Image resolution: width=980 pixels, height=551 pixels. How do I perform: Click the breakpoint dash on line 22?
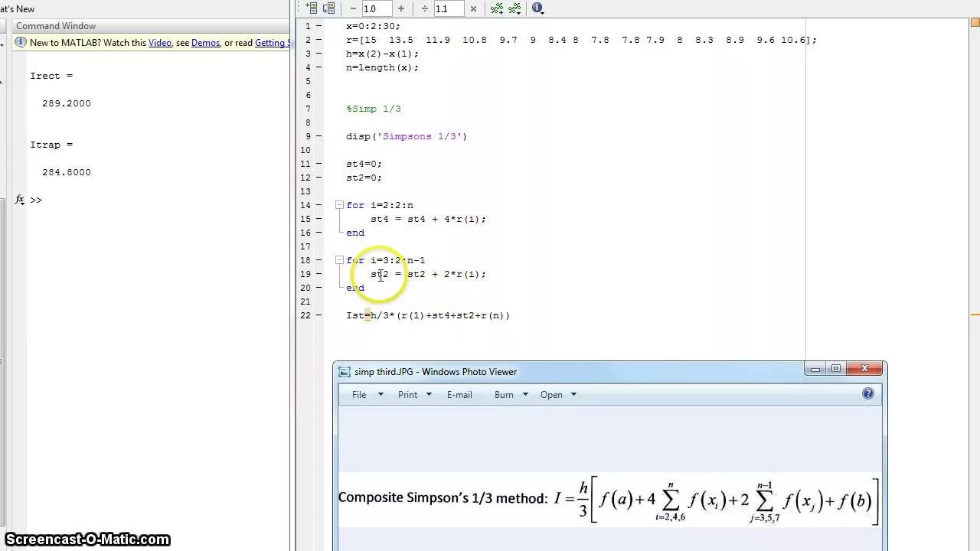coord(318,315)
